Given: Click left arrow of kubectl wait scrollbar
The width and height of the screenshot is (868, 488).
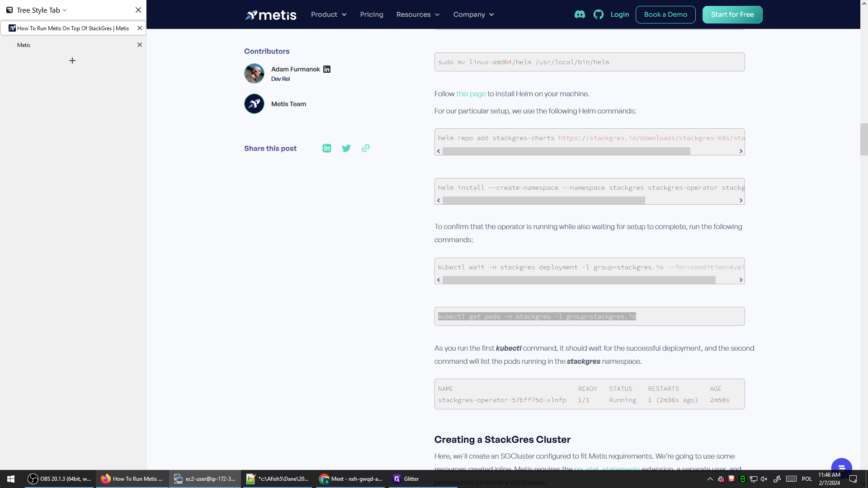Looking at the screenshot, I should coord(439,280).
